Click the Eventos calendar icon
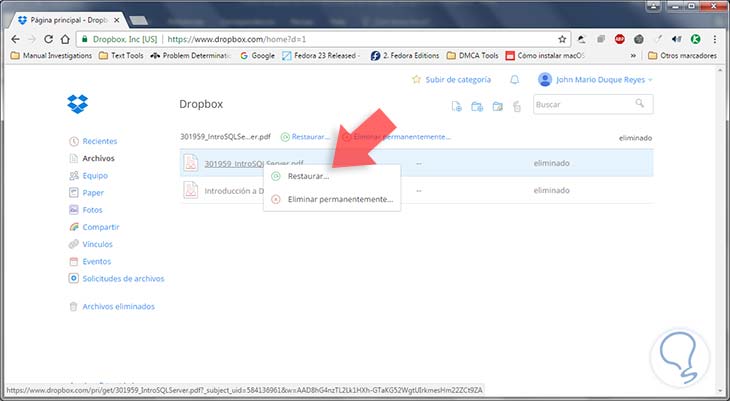The height and width of the screenshot is (401, 730). [x=74, y=261]
